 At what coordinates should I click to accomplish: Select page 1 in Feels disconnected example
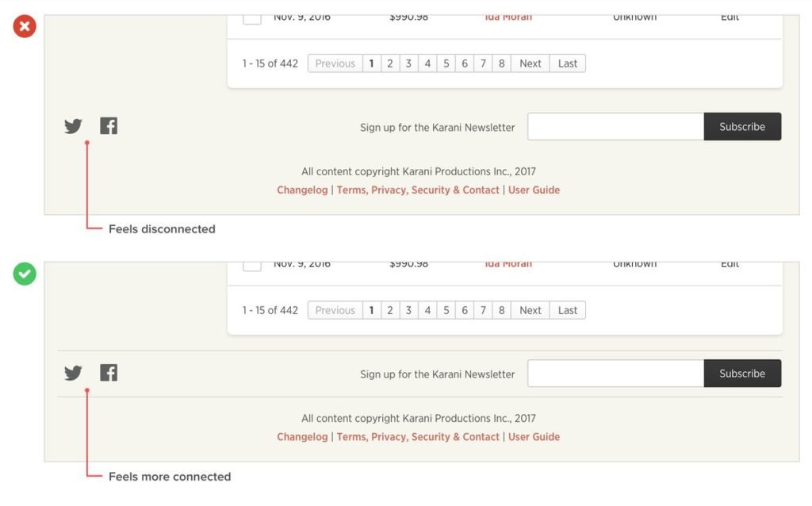(x=372, y=63)
